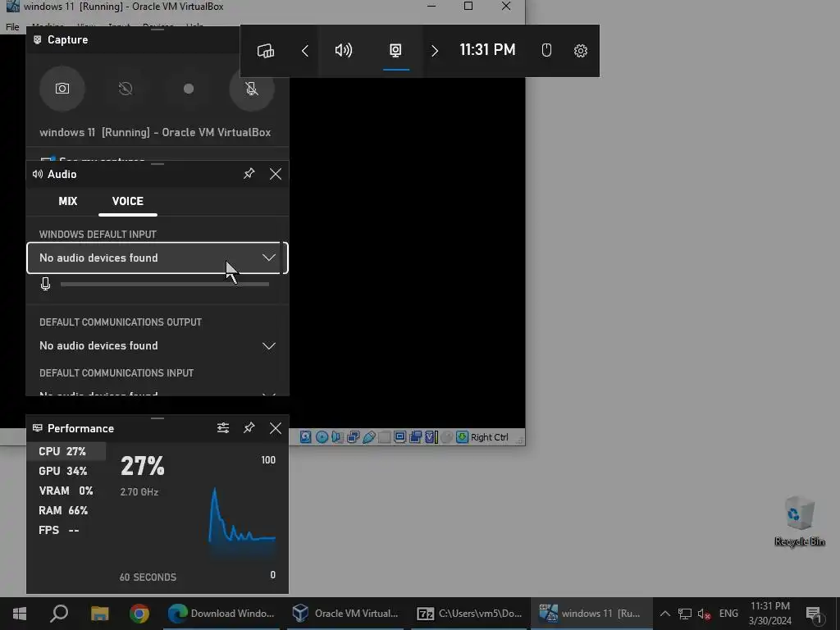Viewport: 840px width, 630px height.
Task: Switch to Edge Download Windo... taskbar button
Action: pos(221,614)
